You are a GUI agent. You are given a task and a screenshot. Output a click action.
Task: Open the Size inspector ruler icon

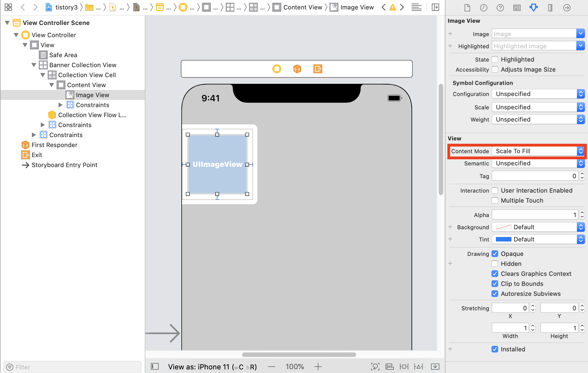pos(550,7)
